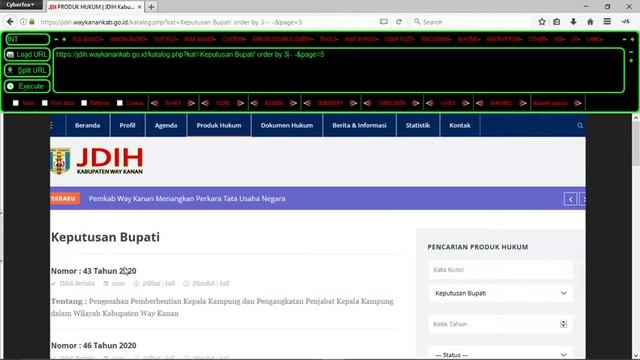Open the Dokumen Hukum navigation item
Image resolution: width=640 pixels, height=360 pixels.
[287, 125]
